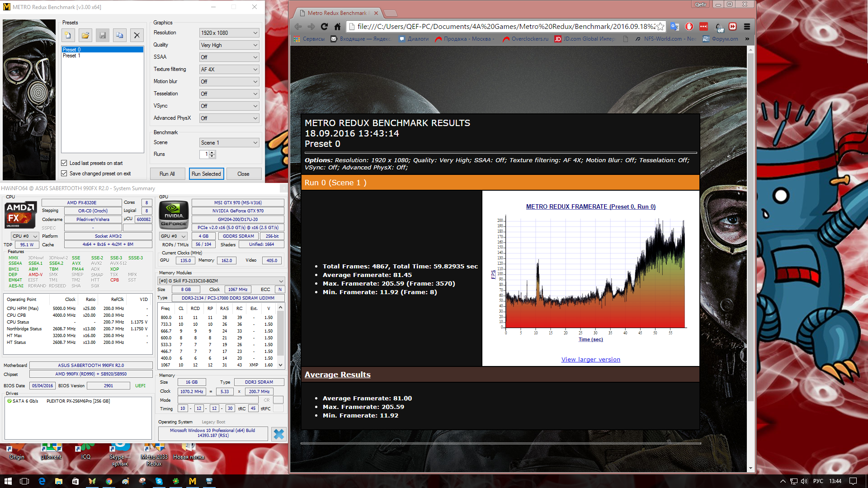Bookmark page with star icon
This screenshot has height=488, width=868.
coord(660,27)
